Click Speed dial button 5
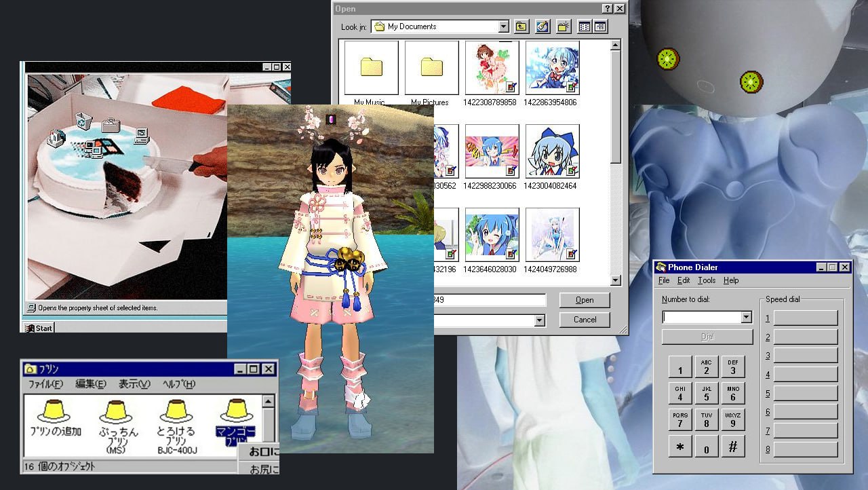The image size is (868, 490). click(x=806, y=393)
